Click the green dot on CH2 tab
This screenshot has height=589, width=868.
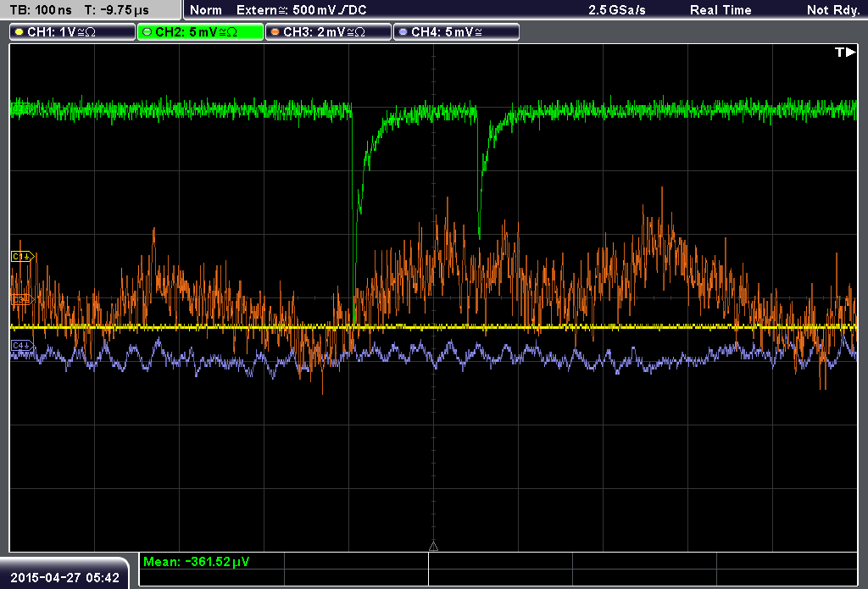pos(147,32)
